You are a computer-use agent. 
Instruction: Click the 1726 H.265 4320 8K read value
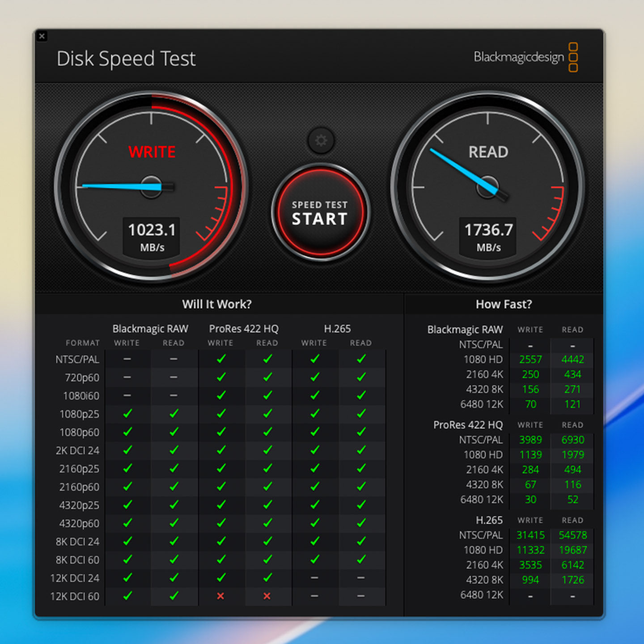572,580
